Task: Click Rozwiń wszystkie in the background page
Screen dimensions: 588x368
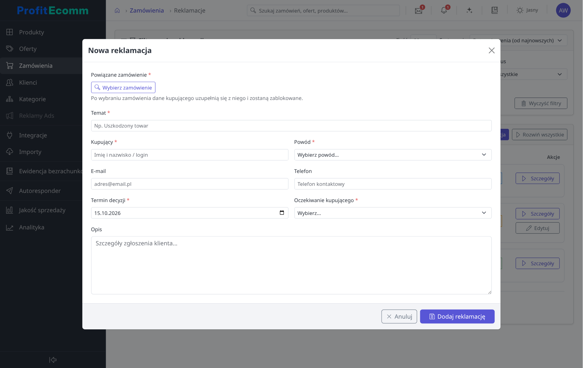Action: tap(540, 135)
